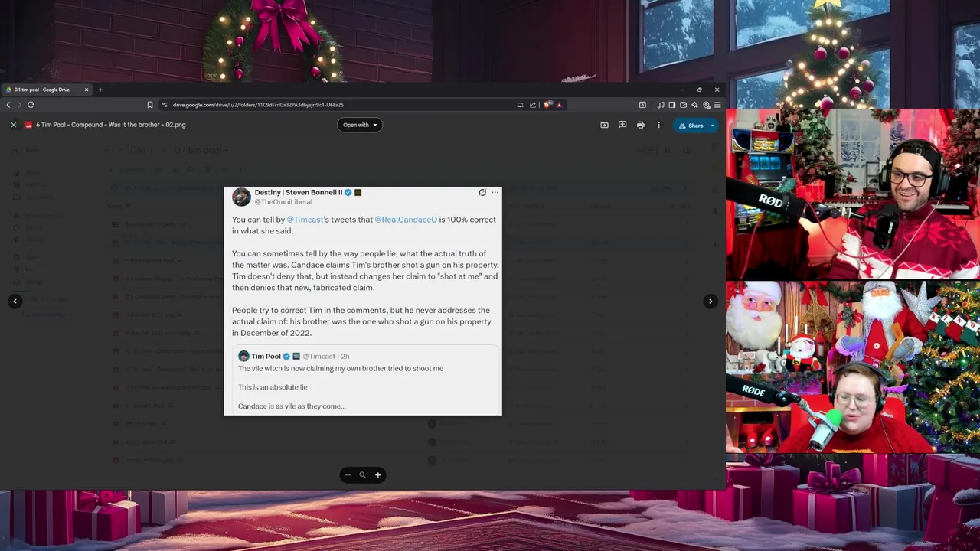Click 'This is an absolute lie' text
The width and height of the screenshot is (980, 551).
(273, 387)
